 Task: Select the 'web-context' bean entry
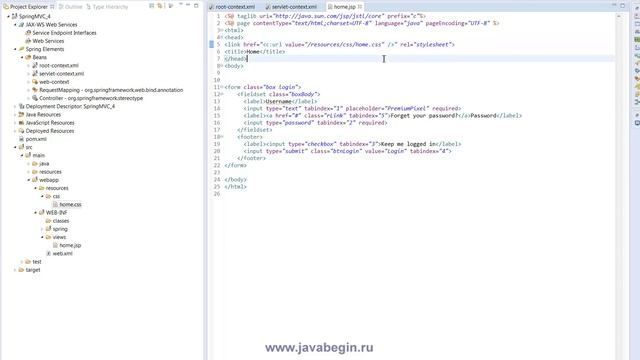pyautogui.click(x=54, y=82)
